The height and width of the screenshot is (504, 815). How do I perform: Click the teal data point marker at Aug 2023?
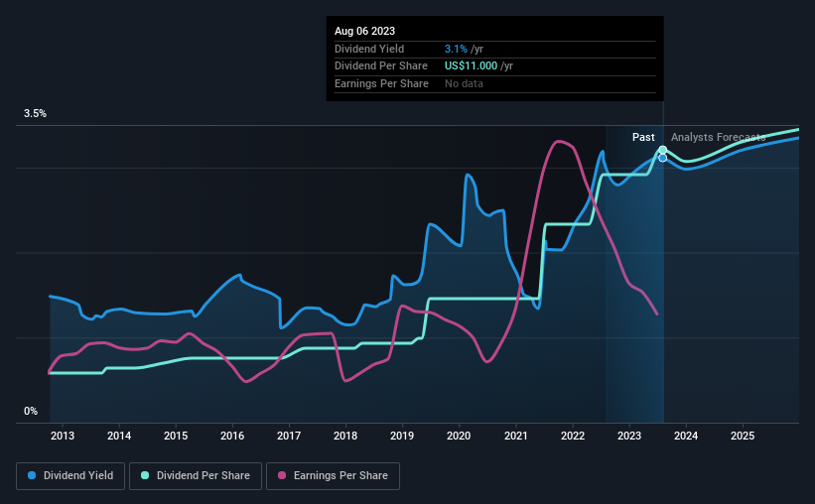point(663,150)
